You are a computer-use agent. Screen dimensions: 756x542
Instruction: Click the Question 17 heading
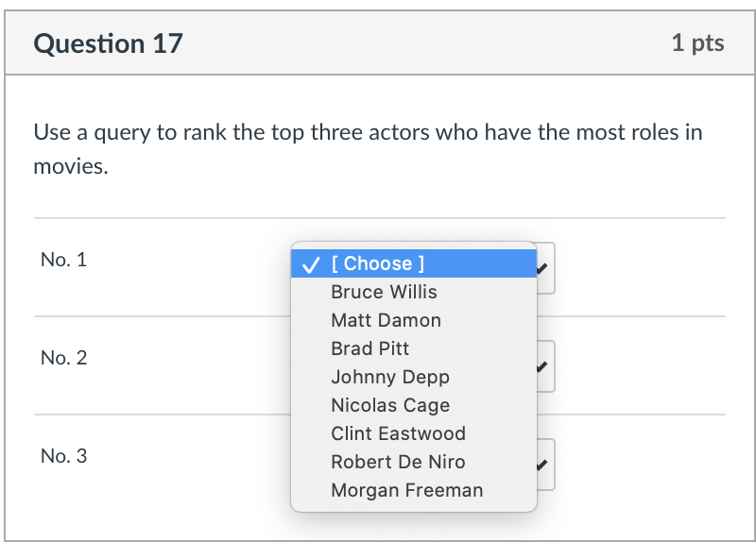(x=108, y=43)
